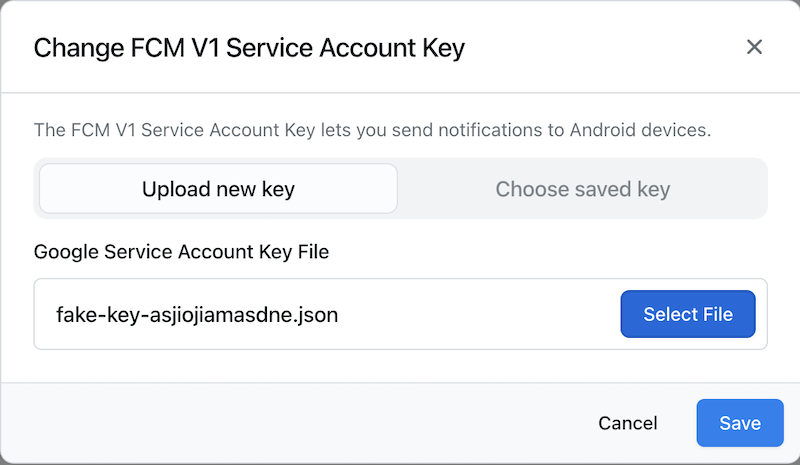The image size is (800, 465).
Task: Save the FCM V1 service account key
Action: point(740,423)
